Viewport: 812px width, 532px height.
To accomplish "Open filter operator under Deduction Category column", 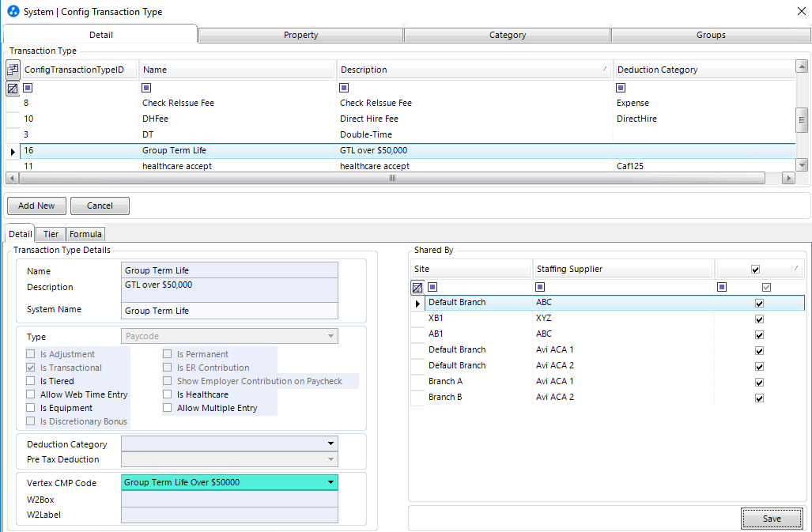I will [x=621, y=88].
